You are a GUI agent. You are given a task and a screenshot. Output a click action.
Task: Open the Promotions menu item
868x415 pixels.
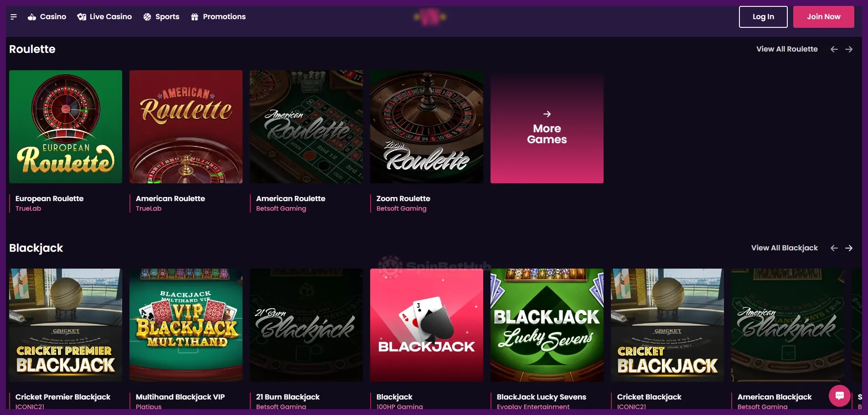point(218,17)
